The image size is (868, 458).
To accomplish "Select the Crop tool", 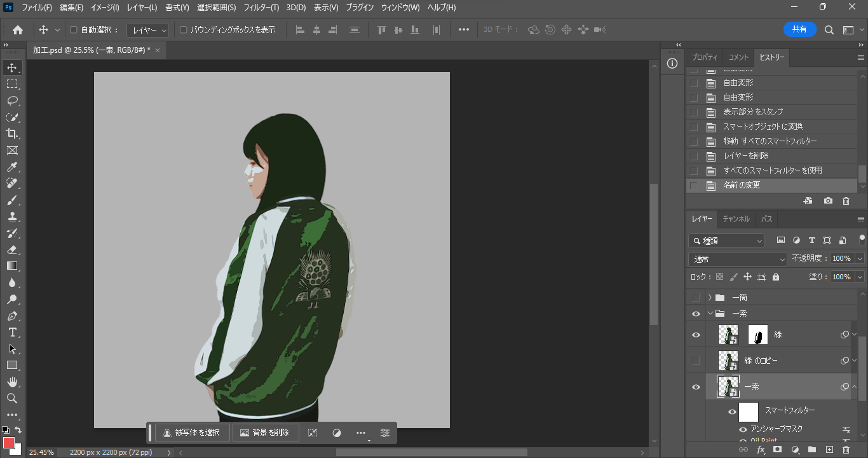I will (11, 134).
